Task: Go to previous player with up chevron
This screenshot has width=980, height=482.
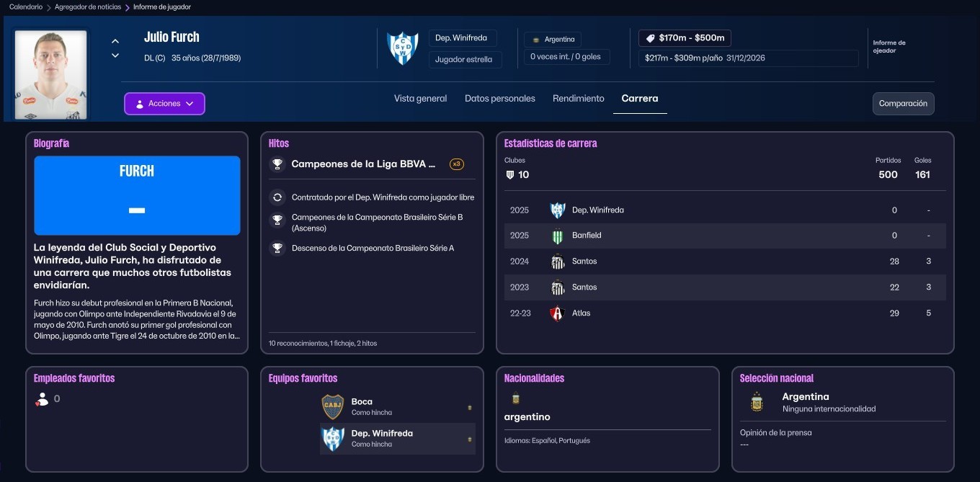Action: click(115, 41)
